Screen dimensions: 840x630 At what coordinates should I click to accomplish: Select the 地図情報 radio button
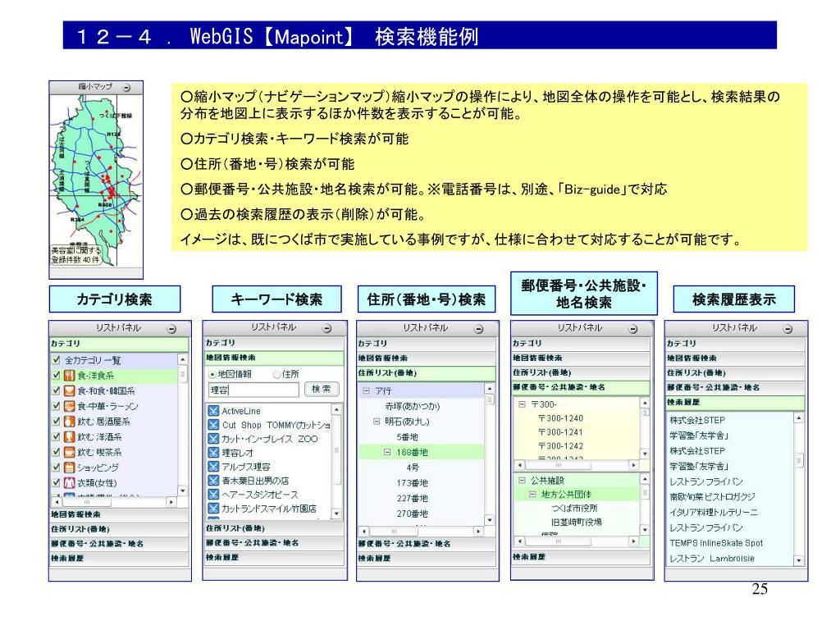(212, 374)
